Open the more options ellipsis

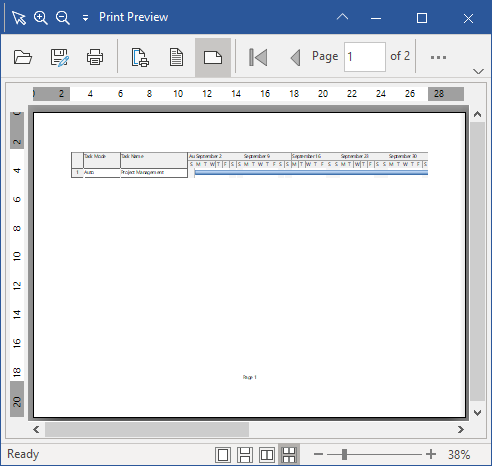[438, 57]
